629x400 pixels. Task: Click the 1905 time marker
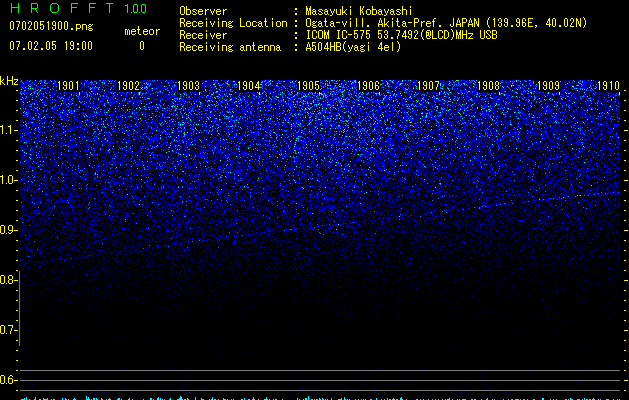[x=308, y=86]
